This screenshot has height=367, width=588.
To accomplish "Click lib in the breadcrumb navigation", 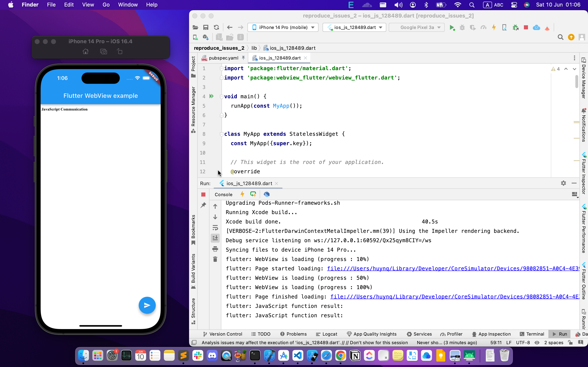I will click(254, 48).
